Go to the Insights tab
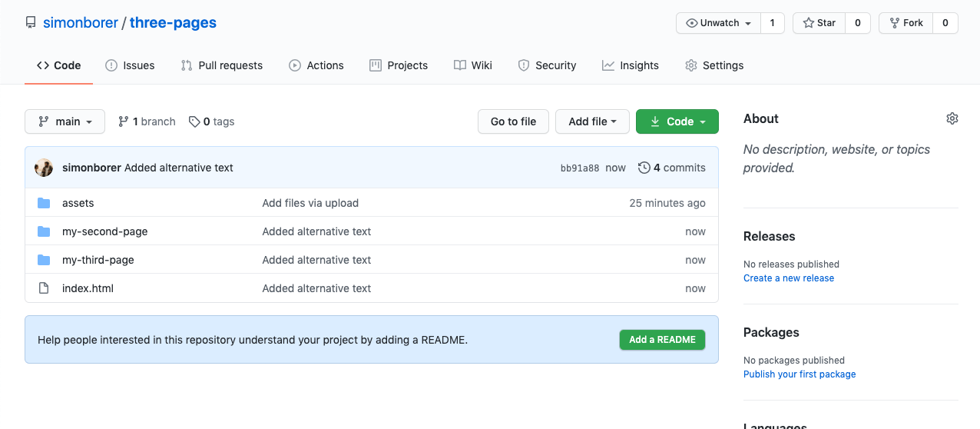 click(631, 65)
